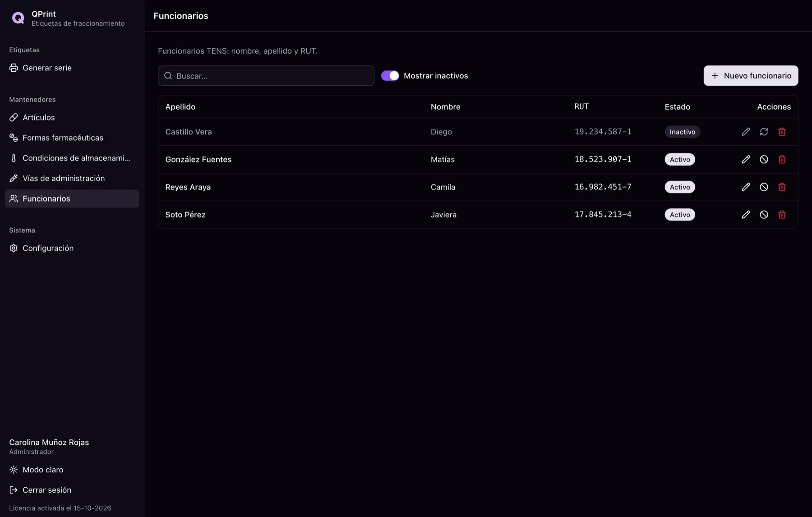Select RUT 18.523.907-1
Viewport: 812px width, 517px height.
pos(603,159)
